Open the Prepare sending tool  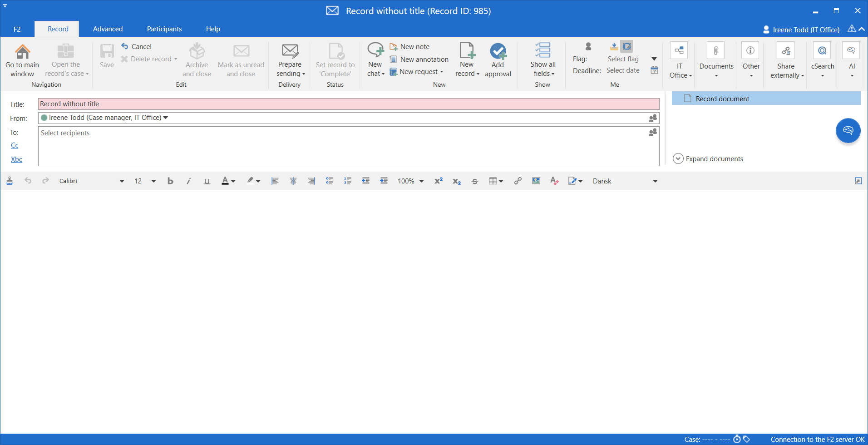click(x=289, y=59)
